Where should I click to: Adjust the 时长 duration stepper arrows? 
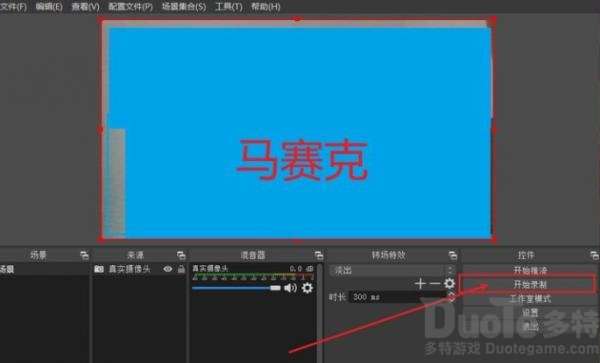click(452, 297)
